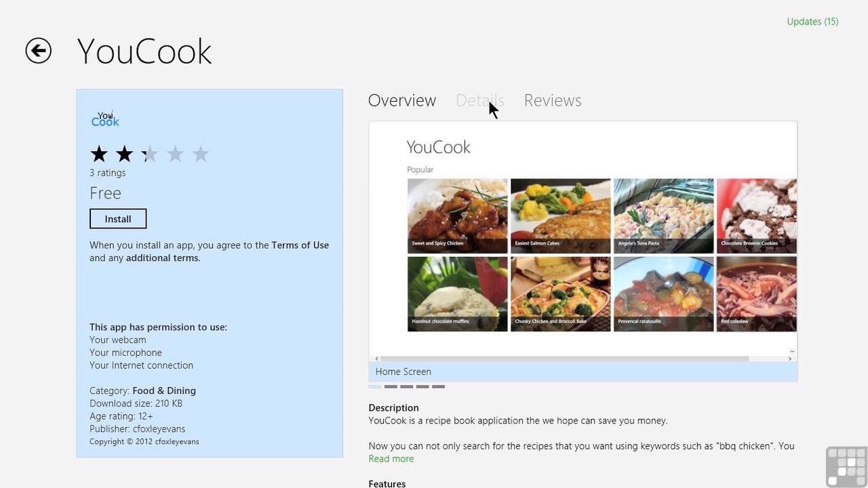Select the Chocolate Brownie Cookies thumbnail
The image size is (868, 488).
tap(757, 216)
